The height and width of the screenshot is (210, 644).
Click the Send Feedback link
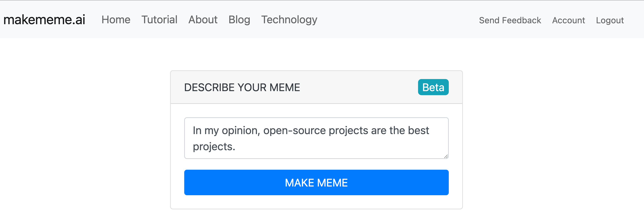[x=510, y=20]
